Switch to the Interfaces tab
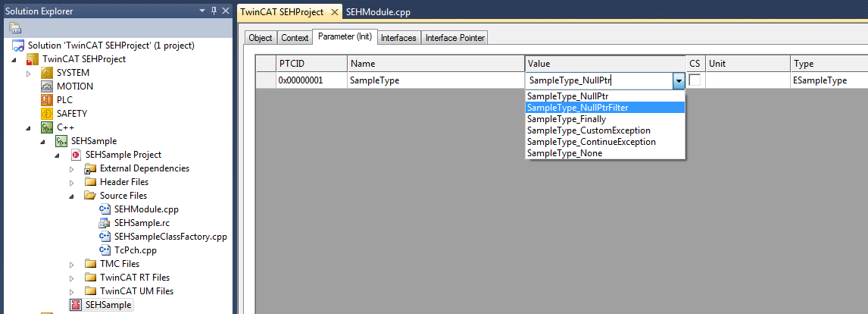Screen dimensions: 868x314 pyautogui.click(x=398, y=38)
